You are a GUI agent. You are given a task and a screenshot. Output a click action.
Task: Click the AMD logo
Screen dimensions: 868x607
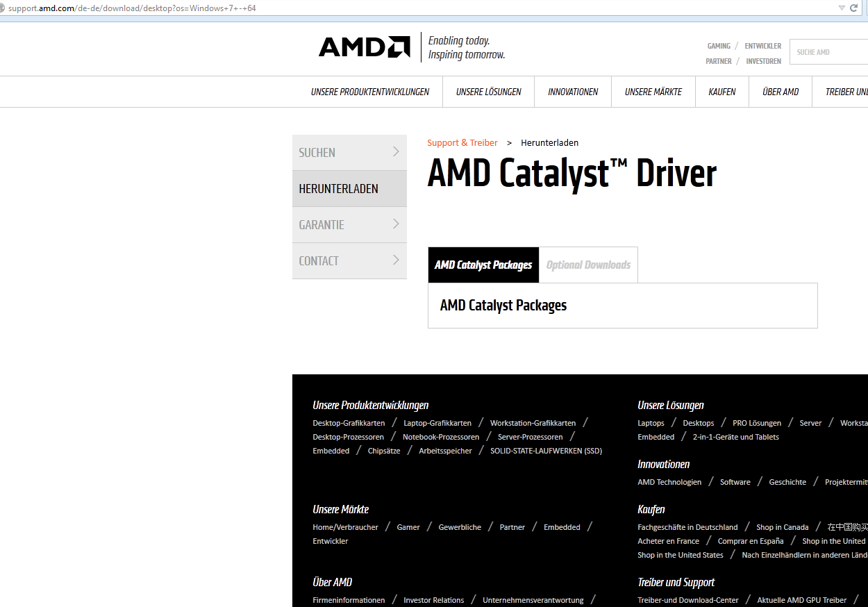pos(364,47)
